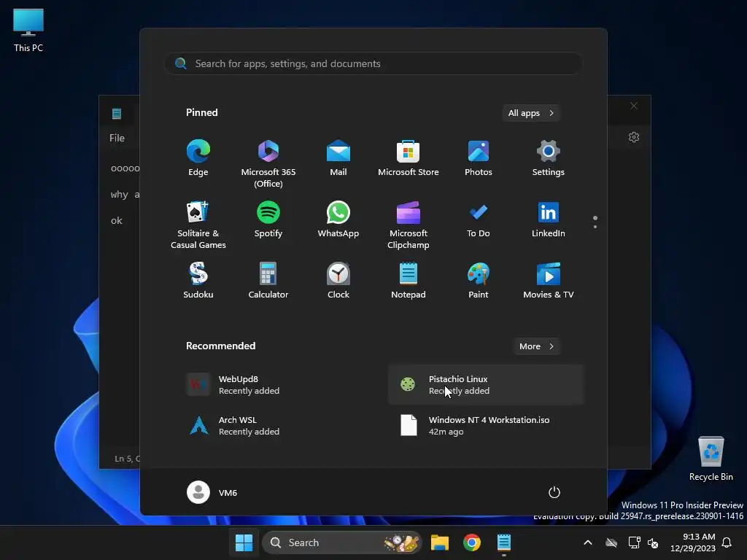Launch the To Do app
The image size is (747, 560).
[479, 219]
